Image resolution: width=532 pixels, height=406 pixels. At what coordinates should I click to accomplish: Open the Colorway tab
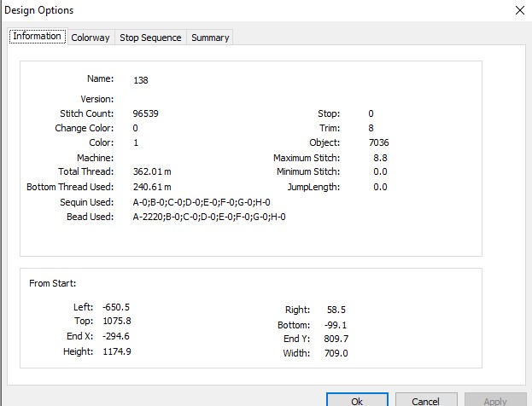coord(91,38)
